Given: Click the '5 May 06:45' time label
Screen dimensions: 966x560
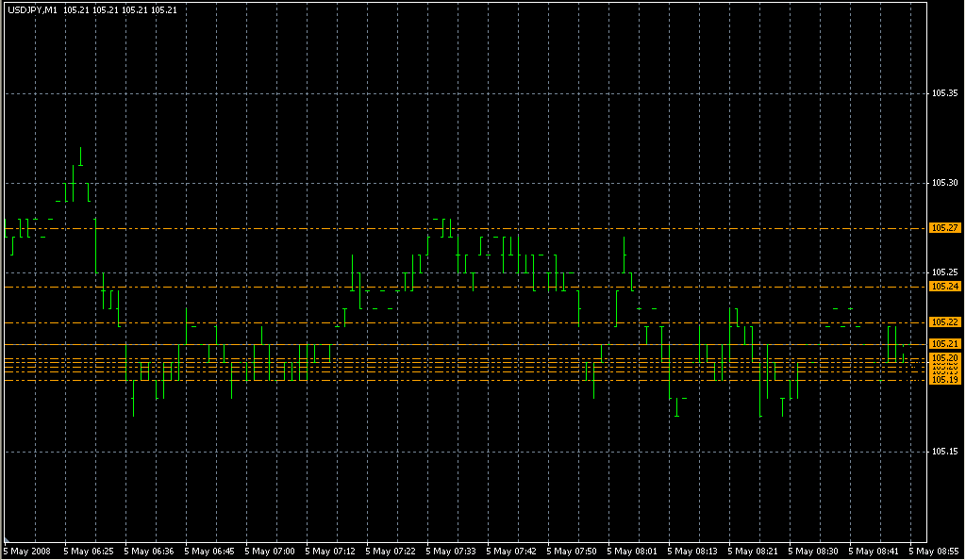Looking at the screenshot, I should click(x=209, y=552).
